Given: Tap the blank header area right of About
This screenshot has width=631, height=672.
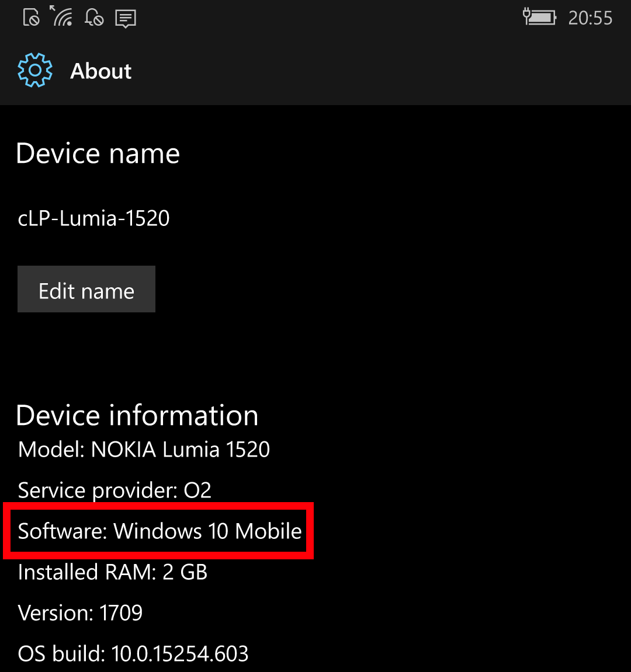Looking at the screenshot, I should tap(380, 71).
